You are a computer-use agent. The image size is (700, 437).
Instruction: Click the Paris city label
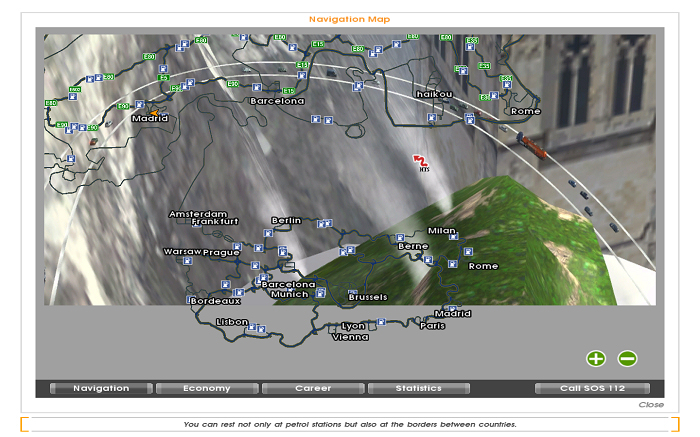tap(432, 326)
